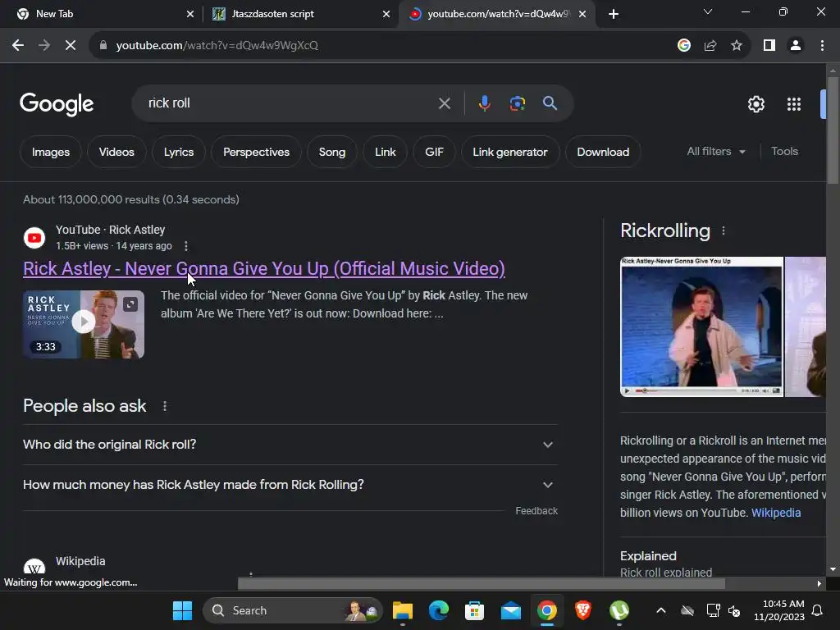Click the address bar URL
The height and width of the screenshot is (630, 840).
click(x=217, y=46)
